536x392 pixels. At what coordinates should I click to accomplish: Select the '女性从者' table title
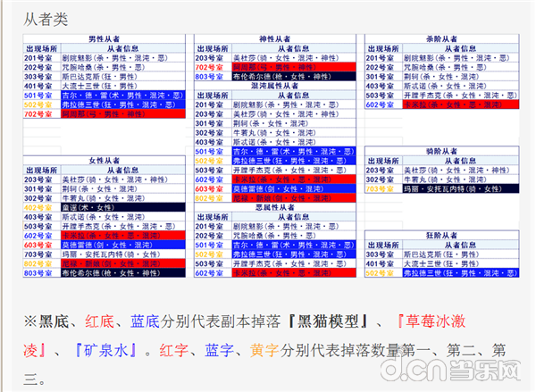tap(105, 161)
